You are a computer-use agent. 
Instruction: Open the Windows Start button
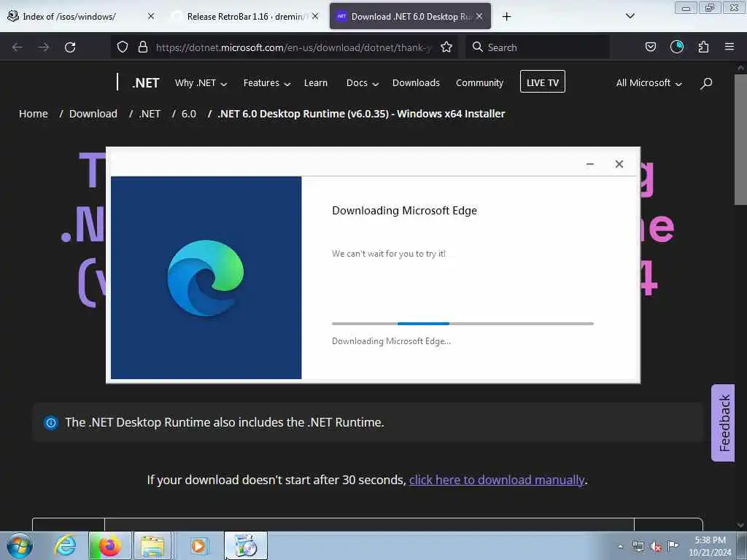20,545
